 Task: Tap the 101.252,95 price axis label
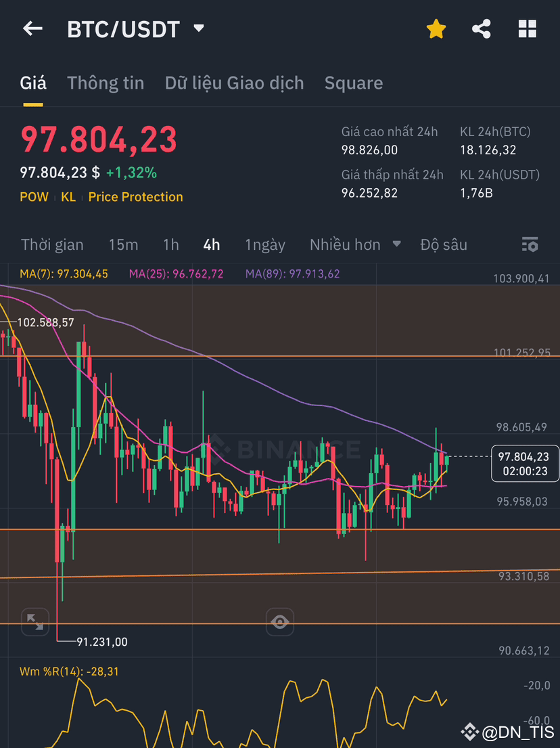[522, 353]
